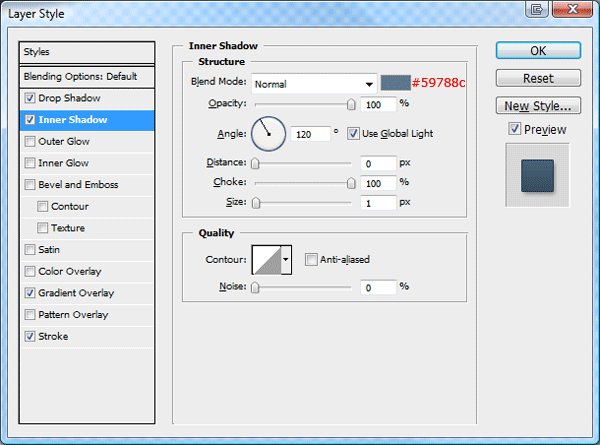Open the Contour picker dropdown arrow

(286, 260)
